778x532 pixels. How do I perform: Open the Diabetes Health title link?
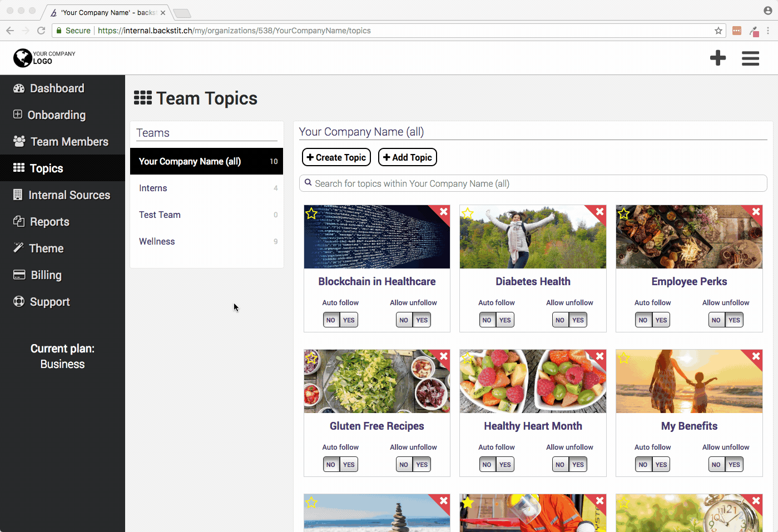[x=533, y=281]
